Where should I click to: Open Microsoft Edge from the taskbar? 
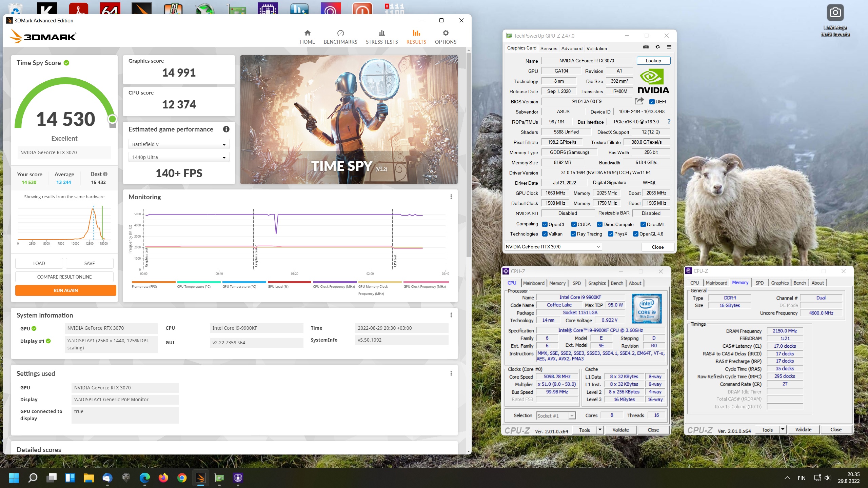tap(145, 478)
